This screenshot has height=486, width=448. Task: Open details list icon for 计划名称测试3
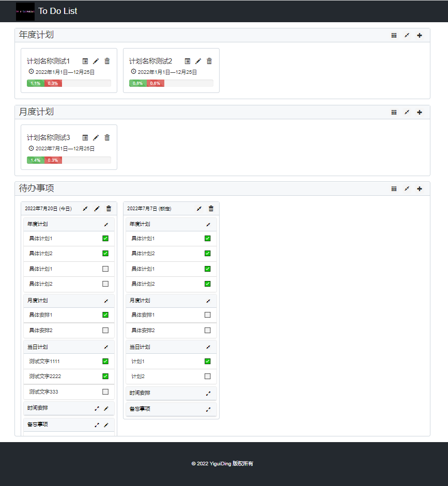(85, 137)
